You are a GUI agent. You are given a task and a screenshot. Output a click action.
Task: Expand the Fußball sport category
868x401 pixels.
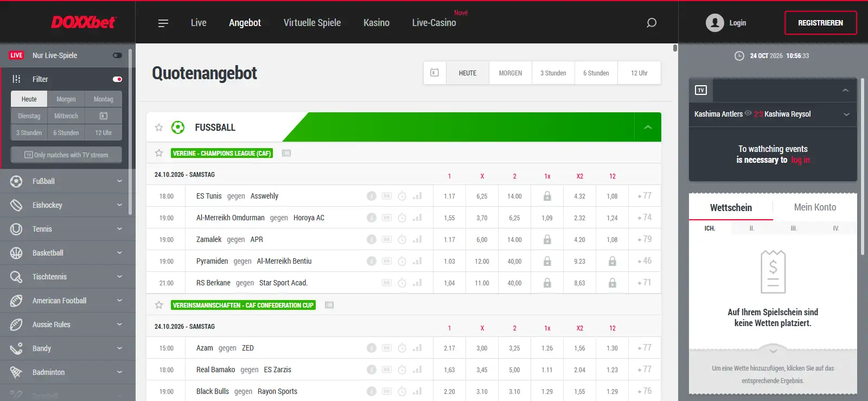click(x=68, y=181)
